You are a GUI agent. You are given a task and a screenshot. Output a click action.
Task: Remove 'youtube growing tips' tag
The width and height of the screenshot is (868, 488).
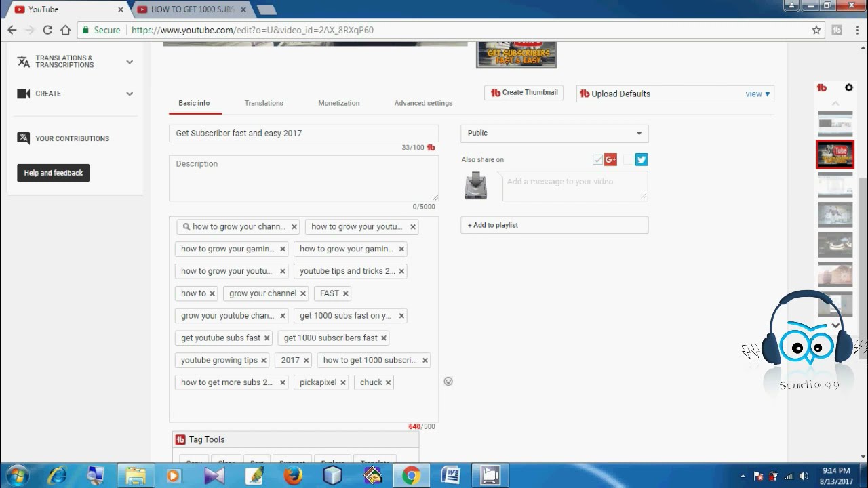pyautogui.click(x=264, y=361)
